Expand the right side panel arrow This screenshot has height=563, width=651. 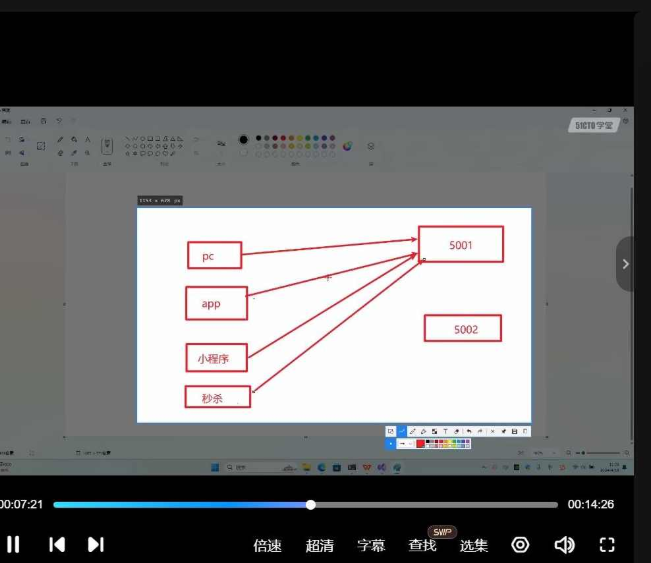coord(625,264)
